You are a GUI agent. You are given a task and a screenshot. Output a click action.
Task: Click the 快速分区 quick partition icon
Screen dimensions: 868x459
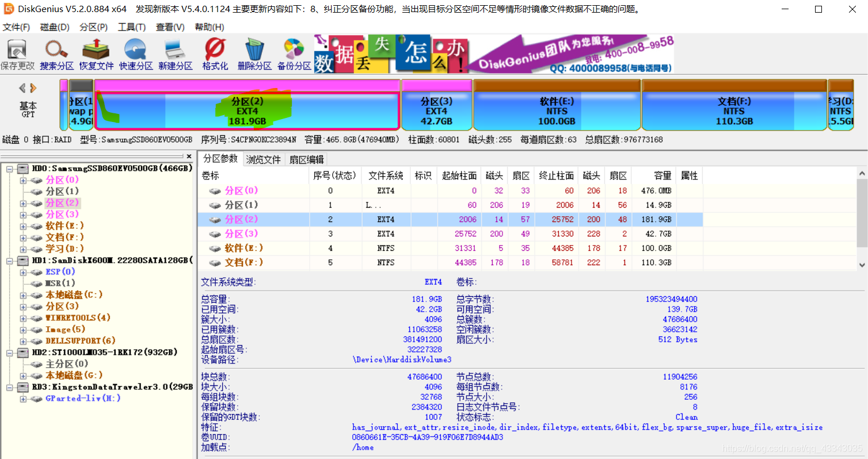(136, 55)
